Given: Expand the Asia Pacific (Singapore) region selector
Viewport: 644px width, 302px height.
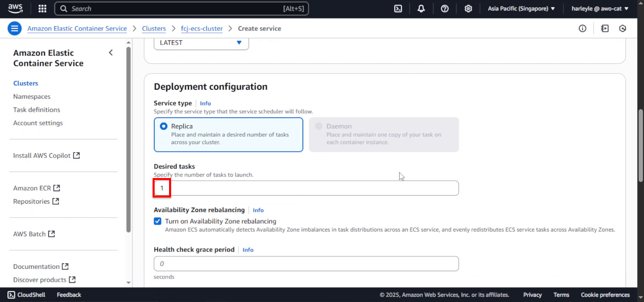Looking at the screenshot, I should [521, 9].
